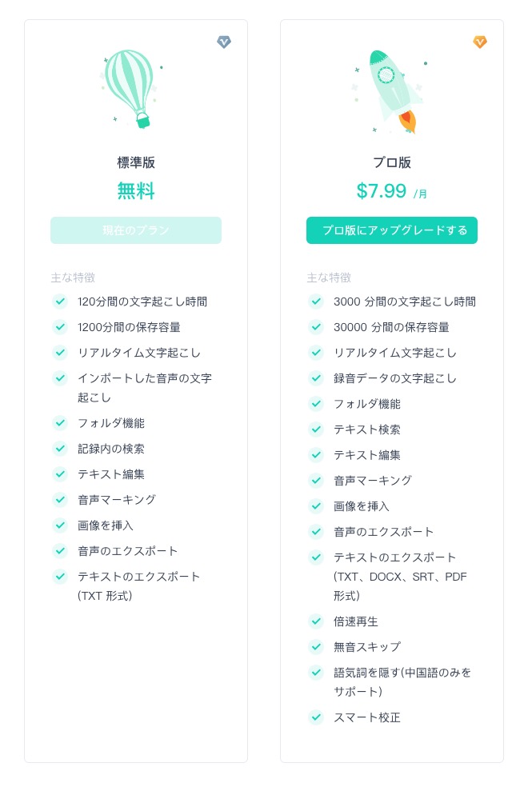
Task: Click the checkmark next to 音声のエクスポート on 標準版
Action: coord(60,551)
